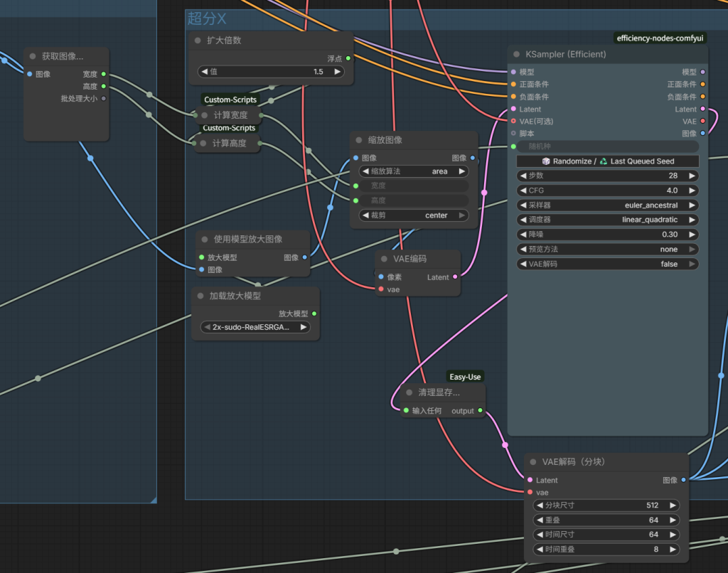Collapse the KSampler (Efficient) node using its dot
The width and height of the screenshot is (728, 573).
click(x=517, y=55)
